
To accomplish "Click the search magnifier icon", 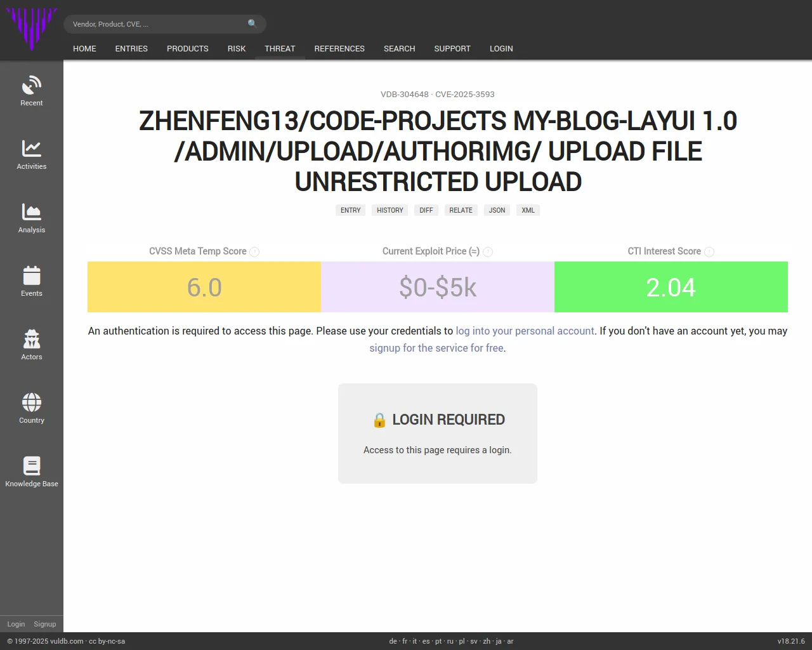I will point(252,23).
